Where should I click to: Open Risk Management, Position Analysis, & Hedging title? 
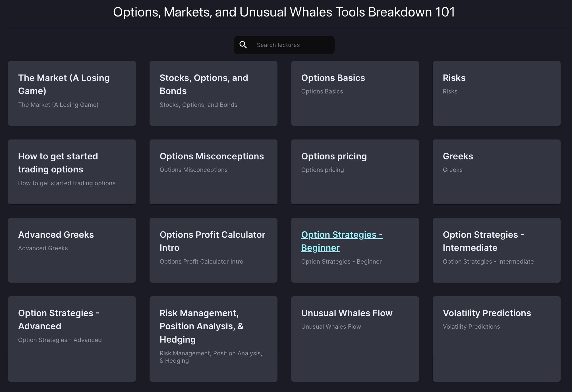[x=202, y=326]
